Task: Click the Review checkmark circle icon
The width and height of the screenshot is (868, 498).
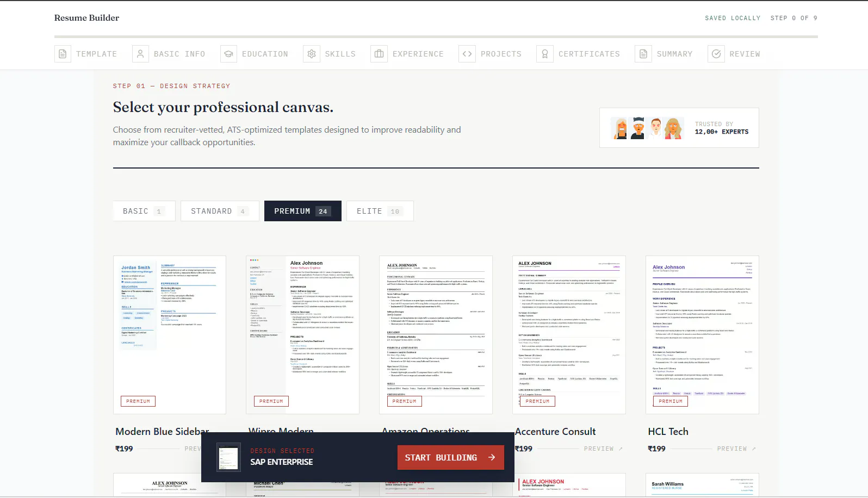Action: point(716,54)
